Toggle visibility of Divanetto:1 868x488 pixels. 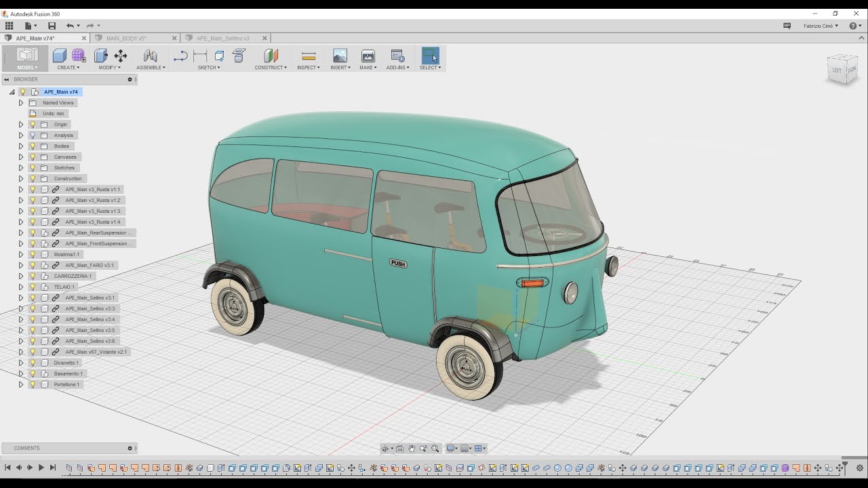click(32, 363)
